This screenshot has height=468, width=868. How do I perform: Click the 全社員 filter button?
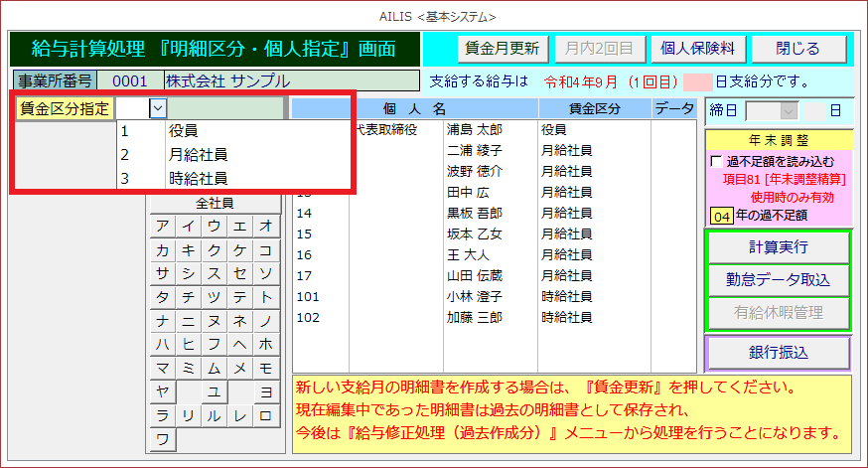coord(214,203)
